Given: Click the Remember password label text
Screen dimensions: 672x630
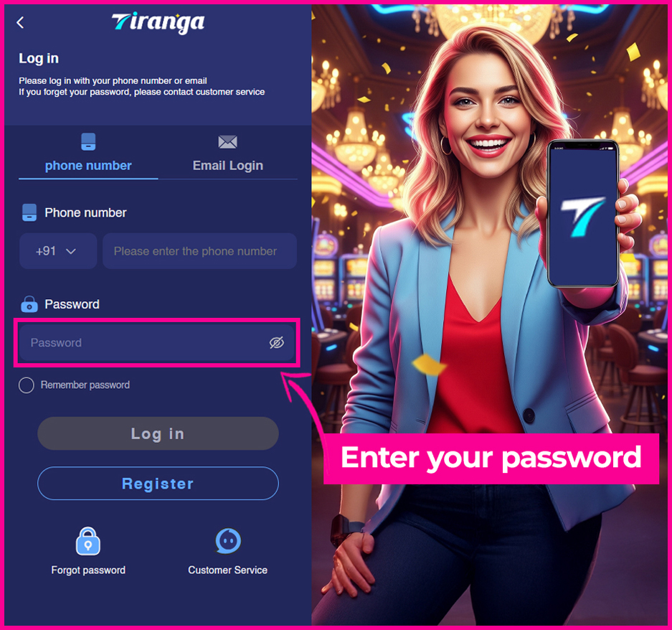Looking at the screenshot, I should 85,385.
